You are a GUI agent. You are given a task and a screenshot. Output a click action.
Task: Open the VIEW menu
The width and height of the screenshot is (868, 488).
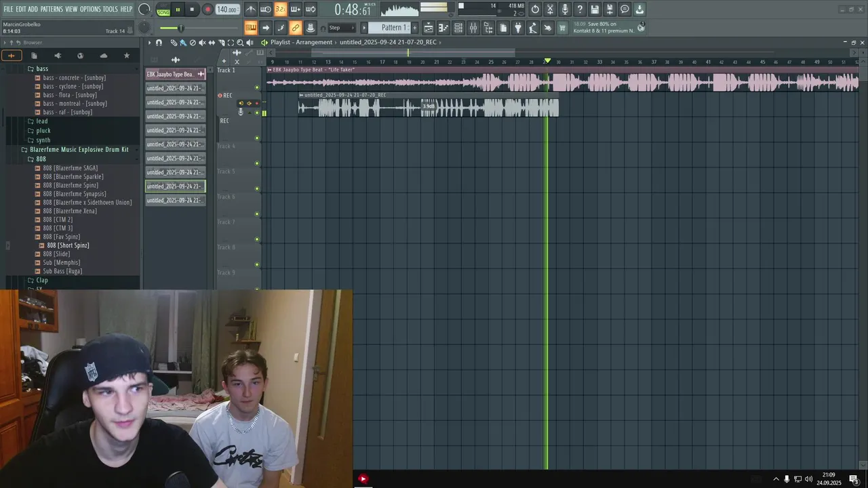pyautogui.click(x=71, y=9)
